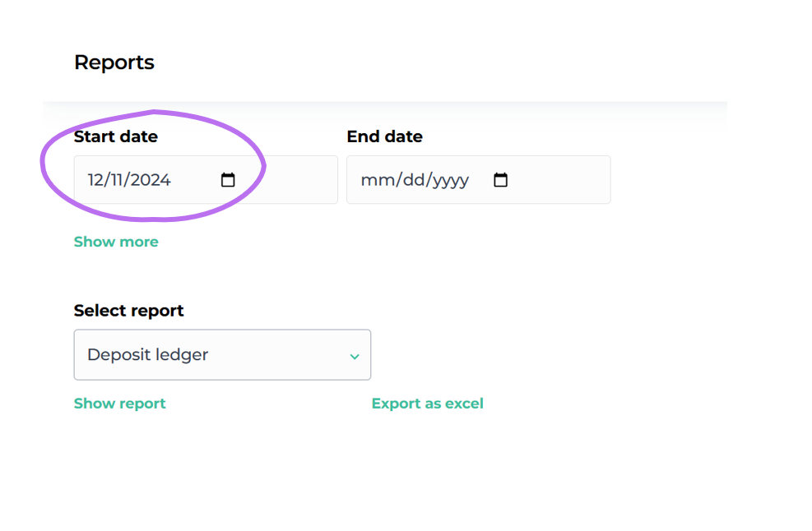This screenshot has height=531, width=812.
Task: Click the chevron arrow in Select report
Action: [x=355, y=356]
